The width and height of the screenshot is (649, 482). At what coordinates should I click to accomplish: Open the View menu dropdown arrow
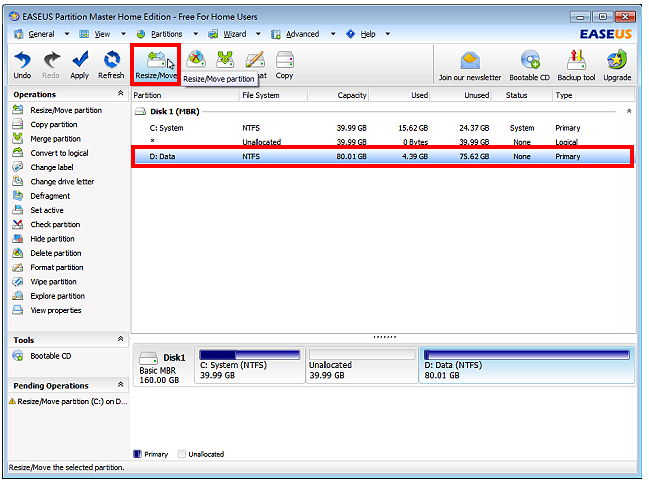pos(123,34)
